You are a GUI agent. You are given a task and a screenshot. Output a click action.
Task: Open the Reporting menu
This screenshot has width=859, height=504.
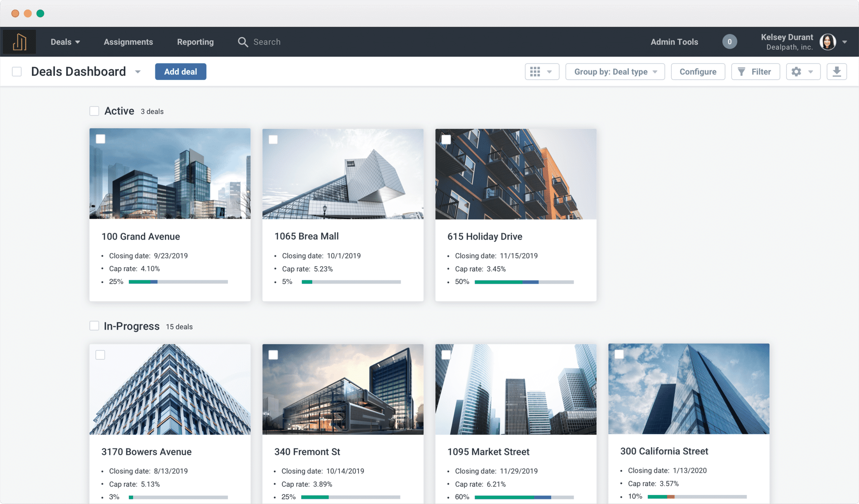[195, 42]
